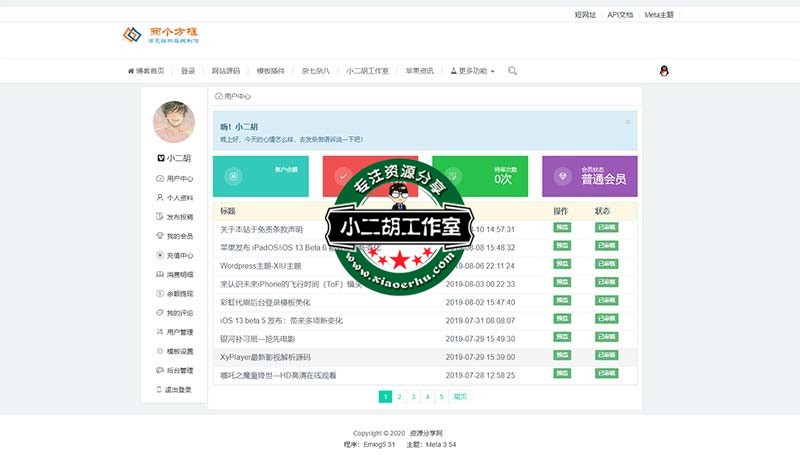Click the API文档 link at top

pyautogui.click(x=620, y=15)
